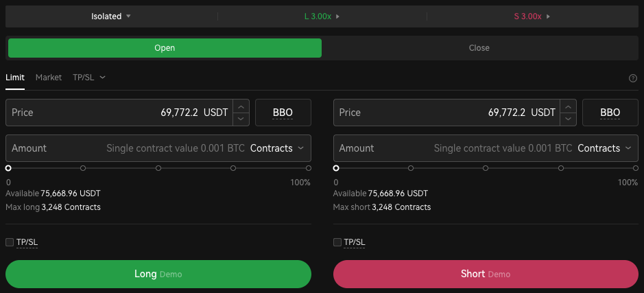Switch to the Market order tab
Viewport: 644px width, 293px height.
[49, 78]
